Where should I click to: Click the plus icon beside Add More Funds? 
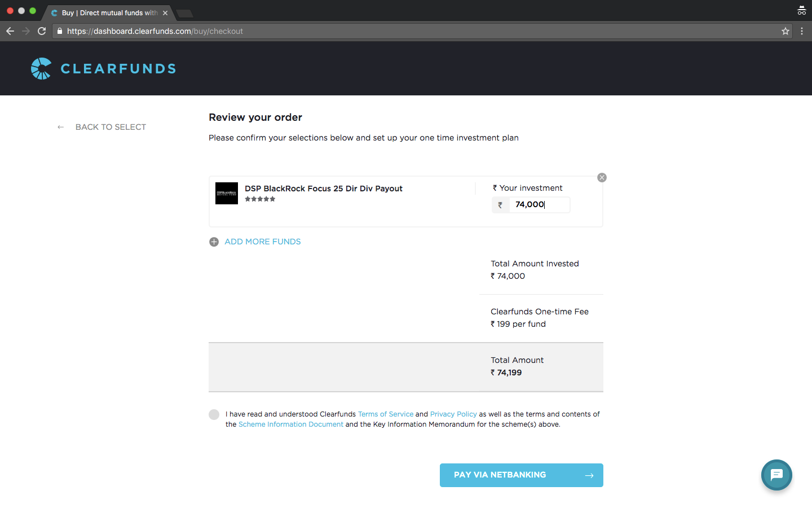pos(214,242)
